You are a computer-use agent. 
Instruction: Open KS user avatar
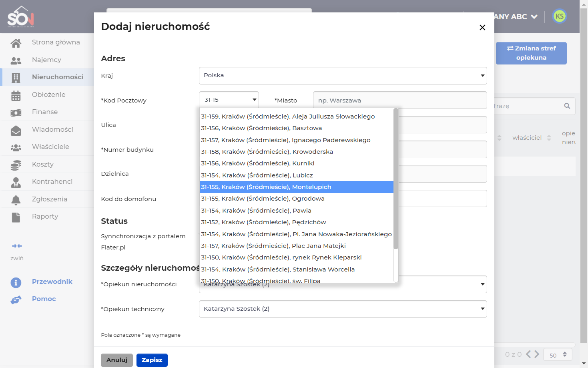[x=560, y=16]
